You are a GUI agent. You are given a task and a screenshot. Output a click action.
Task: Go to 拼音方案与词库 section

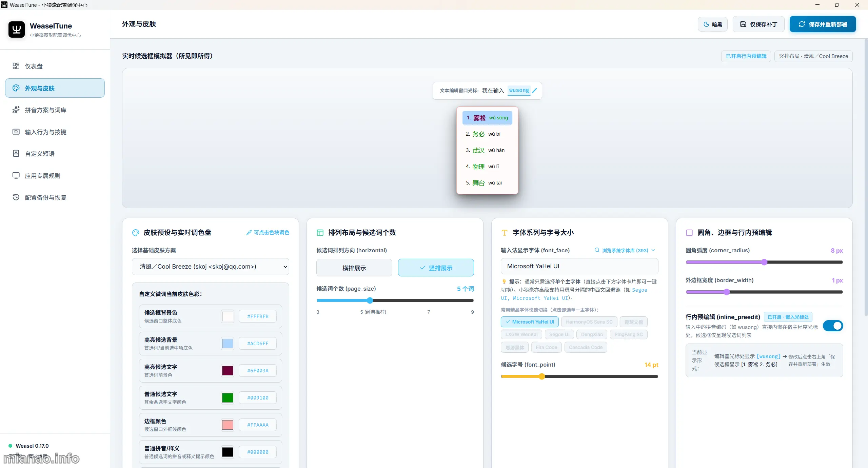[x=55, y=110]
